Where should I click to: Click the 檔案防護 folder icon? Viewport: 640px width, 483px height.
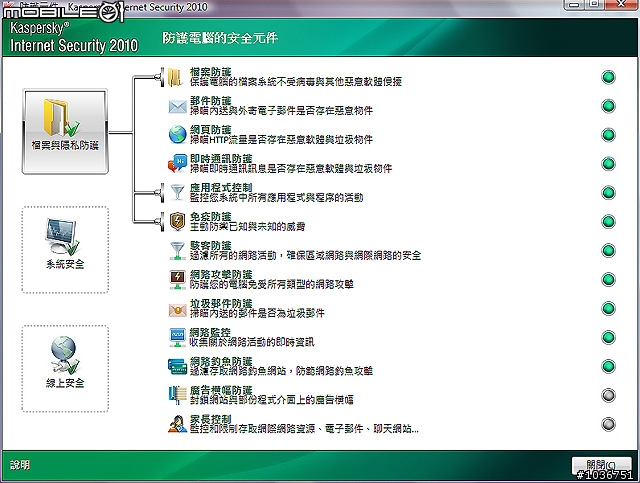[175, 78]
